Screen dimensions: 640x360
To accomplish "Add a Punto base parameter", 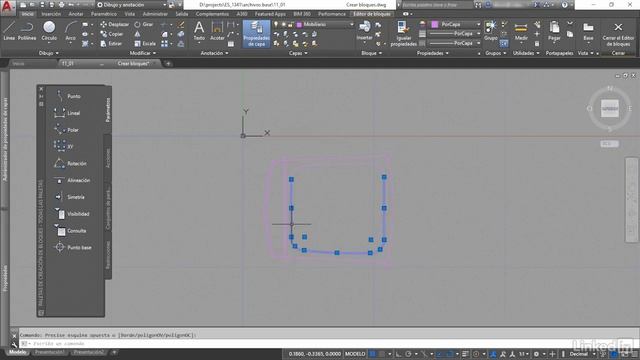I will (73, 247).
